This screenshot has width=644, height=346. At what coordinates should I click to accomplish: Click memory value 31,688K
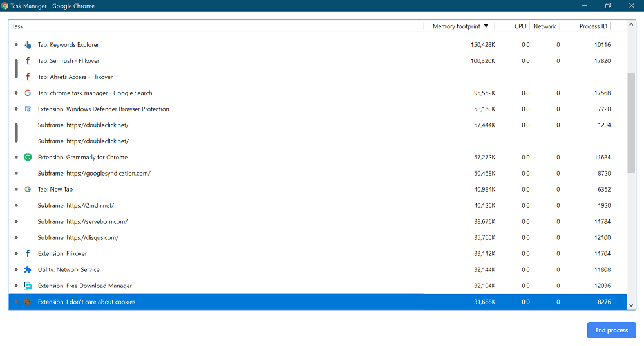point(485,302)
